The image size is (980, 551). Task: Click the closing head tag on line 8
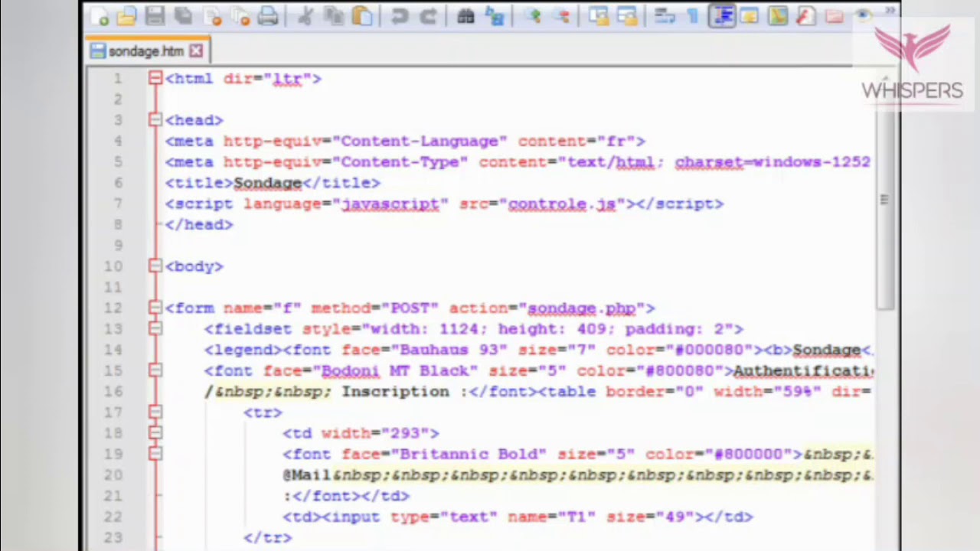coord(199,224)
